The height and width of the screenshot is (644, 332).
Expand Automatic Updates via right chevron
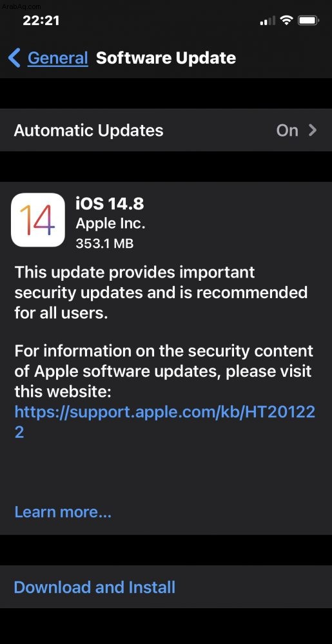[313, 130]
